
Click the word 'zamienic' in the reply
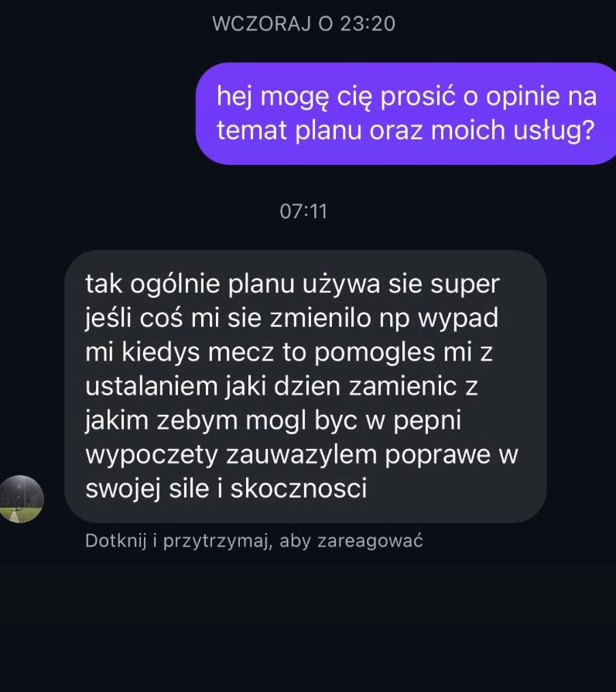403,386
